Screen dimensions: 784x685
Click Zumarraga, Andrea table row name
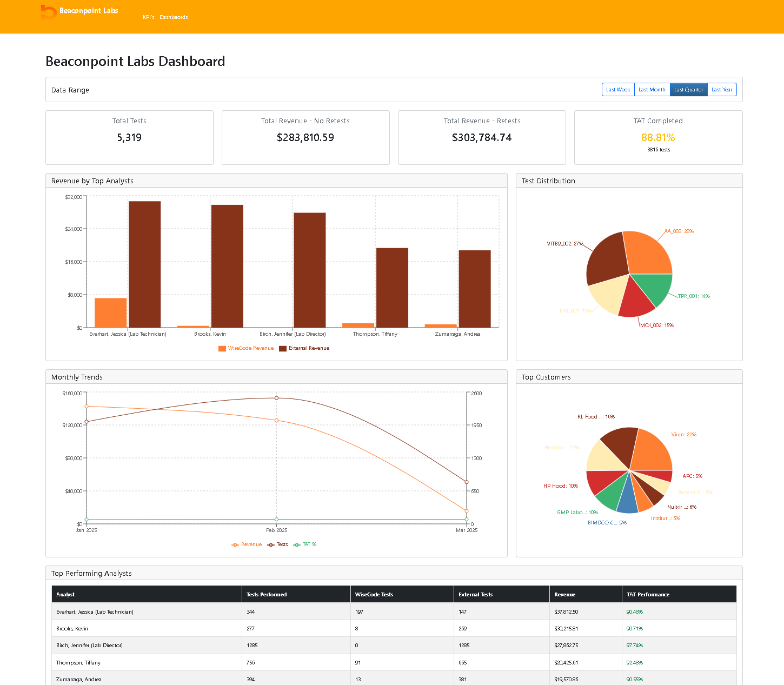(x=79, y=680)
